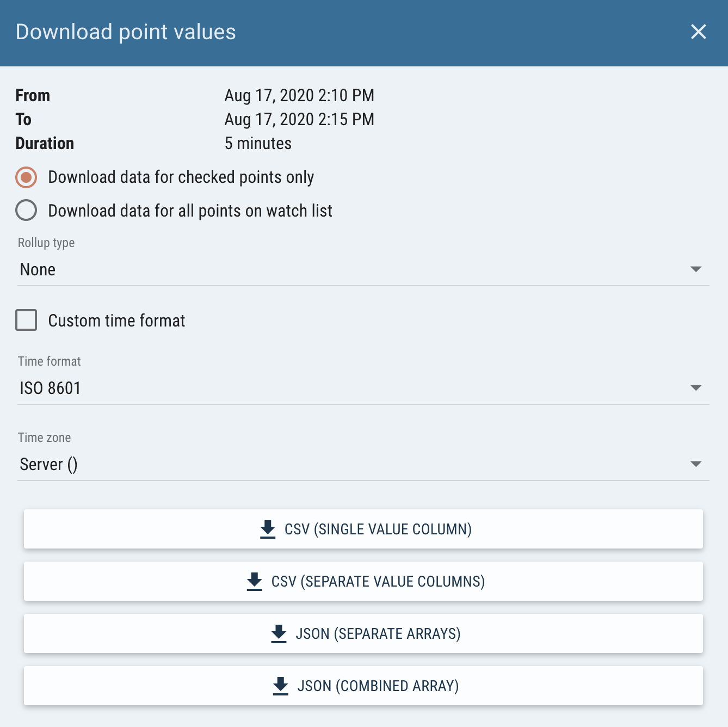
Task: Open the Rollup type dropdown arrow
Action: 695,269
